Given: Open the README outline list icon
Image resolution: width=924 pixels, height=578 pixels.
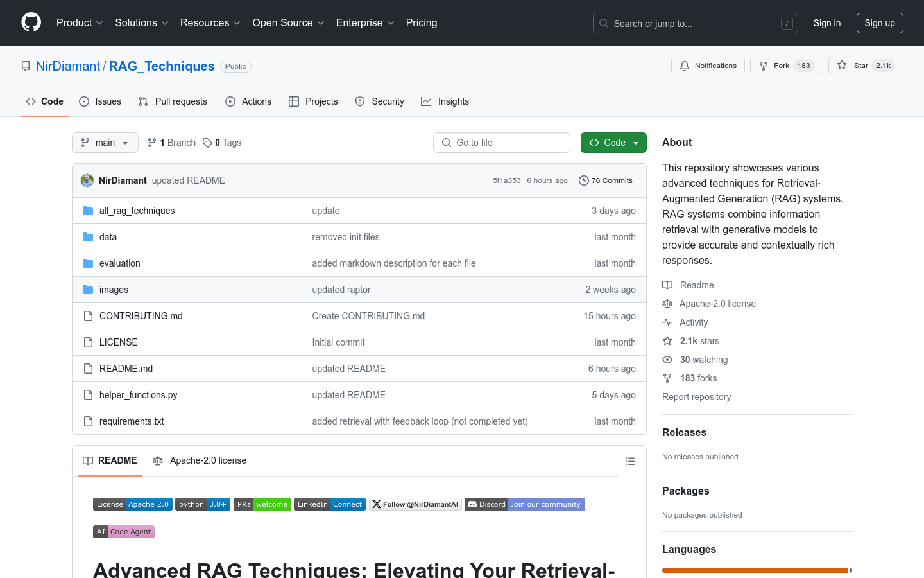Looking at the screenshot, I should (x=630, y=461).
